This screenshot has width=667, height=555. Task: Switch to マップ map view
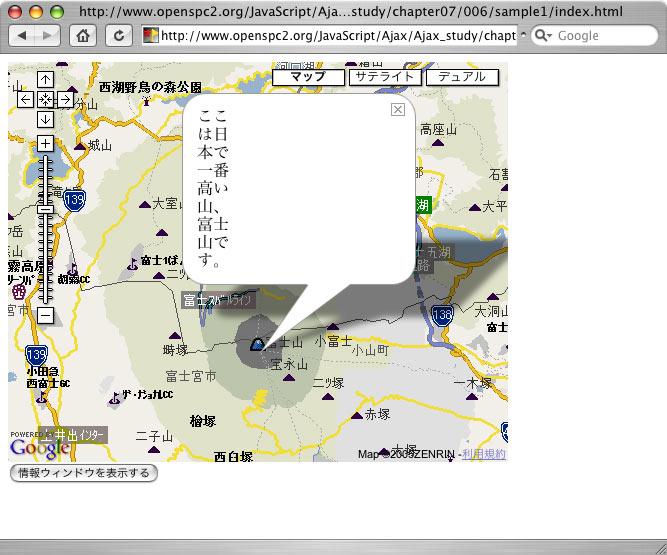click(308, 77)
